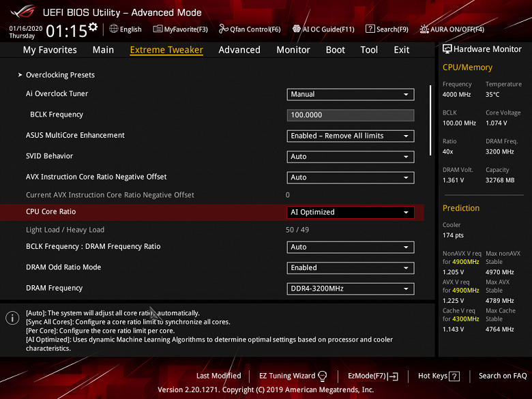
Task: Click the 35°C temperature value
Action: (492, 94)
